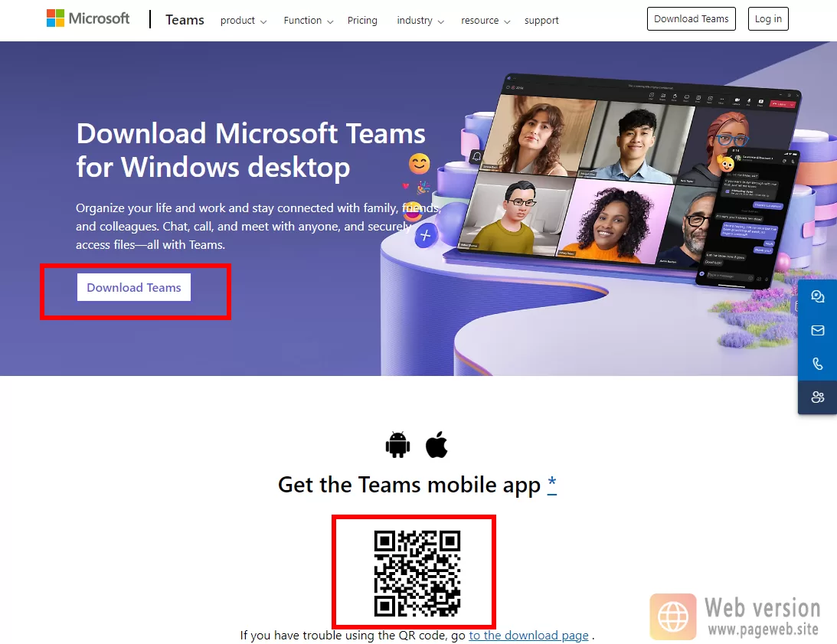Screen dimensions: 837x644
Task: Expand the resource dropdown menu
Action: [486, 20]
